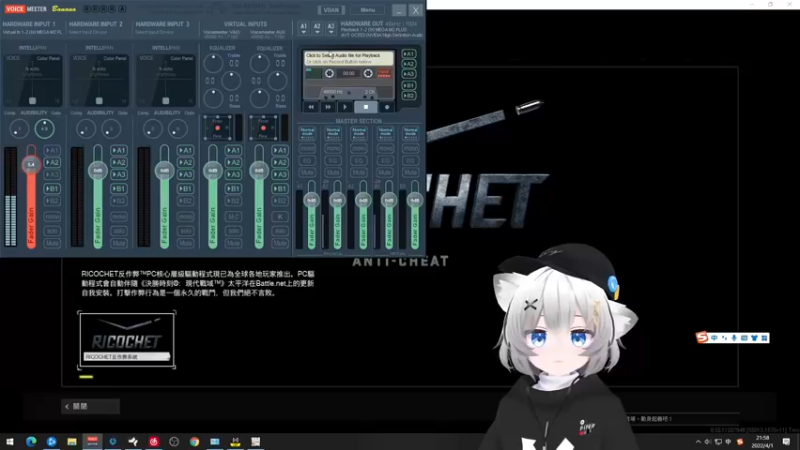Change Normal mode on B2 master bus

tap(411, 133)
